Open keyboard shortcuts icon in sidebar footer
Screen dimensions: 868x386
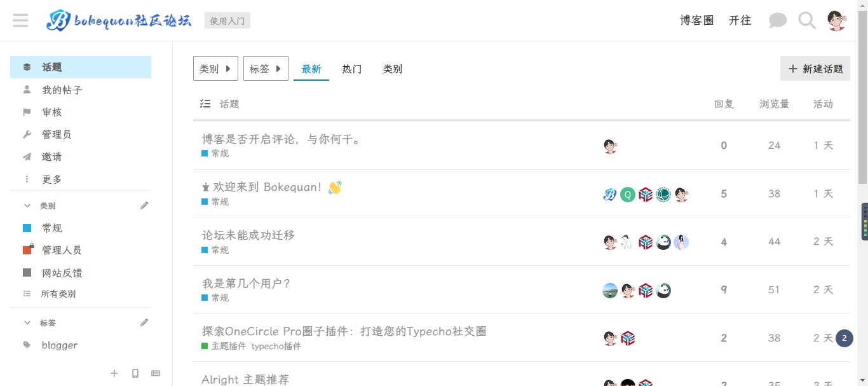click(156, 373)
